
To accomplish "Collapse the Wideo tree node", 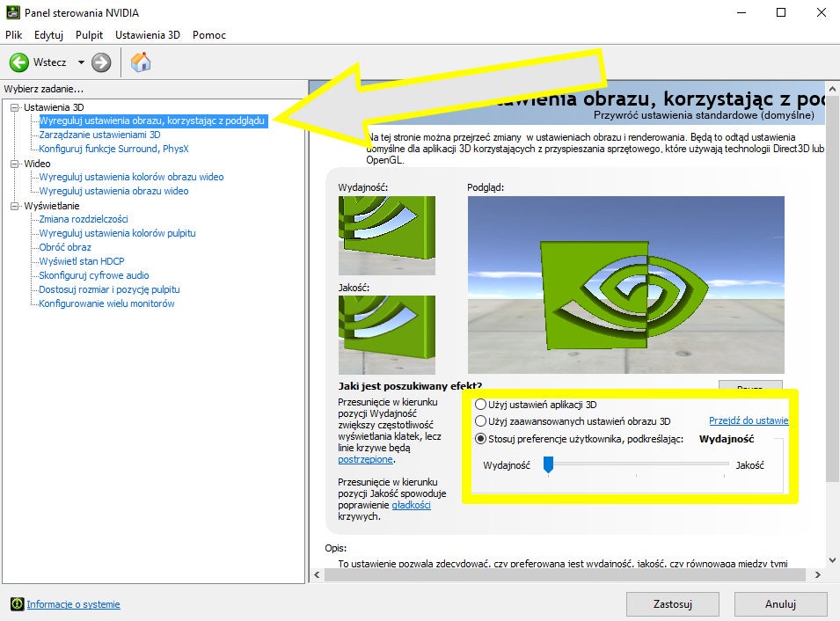I will click(x=14, y=164).
